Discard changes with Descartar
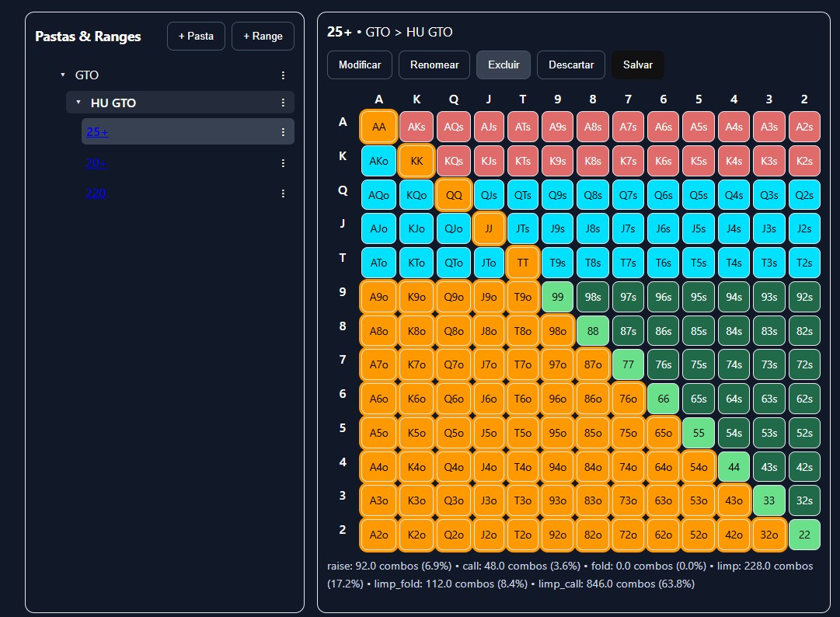Viewport: 840px width, 617px height. click(570, 64)
